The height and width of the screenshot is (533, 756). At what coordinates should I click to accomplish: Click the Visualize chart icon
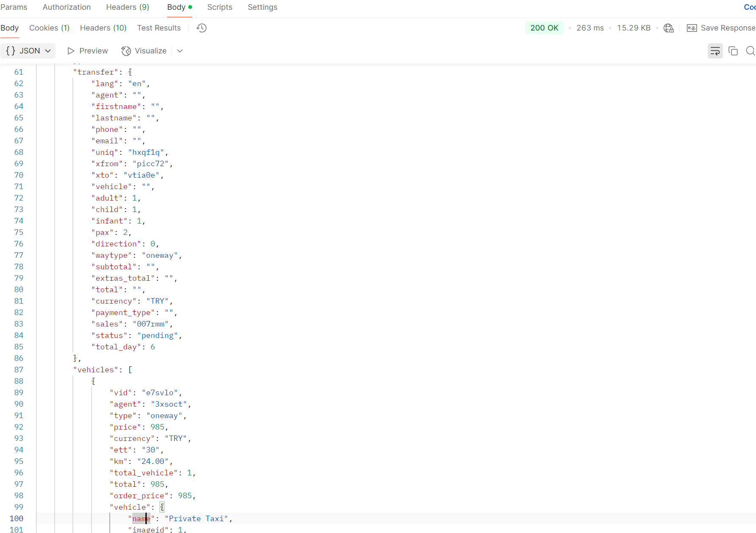[x=126, y=51]
